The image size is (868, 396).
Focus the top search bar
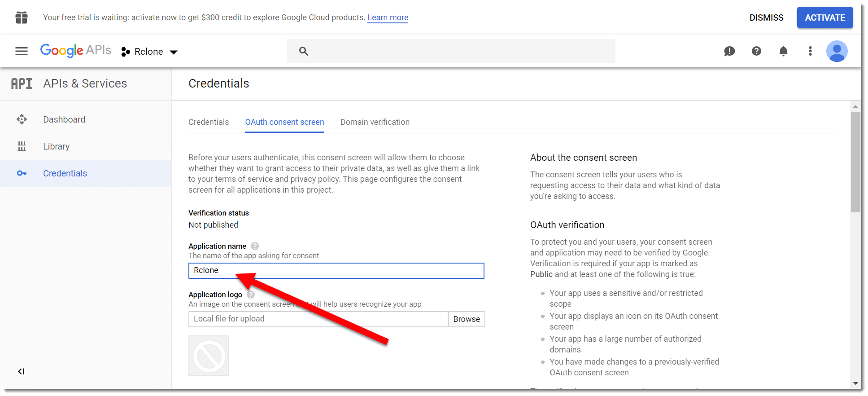pos(451,51)
